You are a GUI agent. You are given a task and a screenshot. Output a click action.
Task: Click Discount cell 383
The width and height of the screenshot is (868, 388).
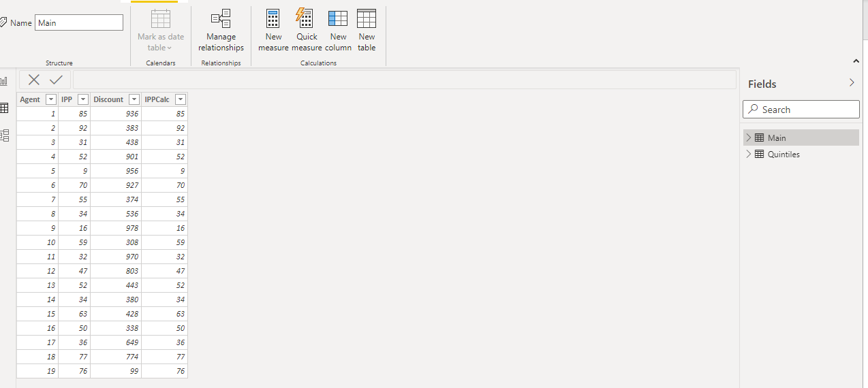coord(116,128)
